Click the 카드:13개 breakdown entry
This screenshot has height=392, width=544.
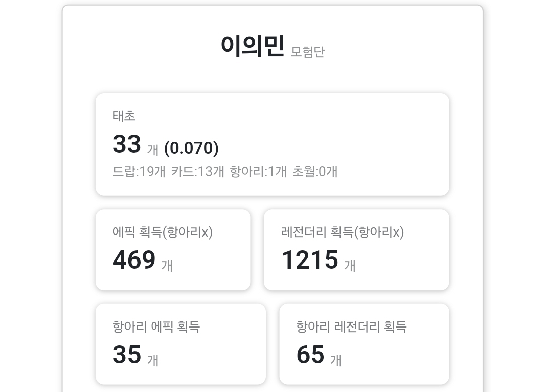pos(197,172)
